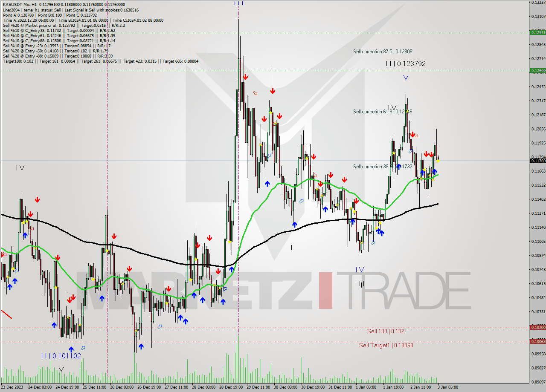The image size is (546, 392).
Task: Click the 'Time A:2023.12.29 06:00:00' info line
Action: click(x=83, y=20)
